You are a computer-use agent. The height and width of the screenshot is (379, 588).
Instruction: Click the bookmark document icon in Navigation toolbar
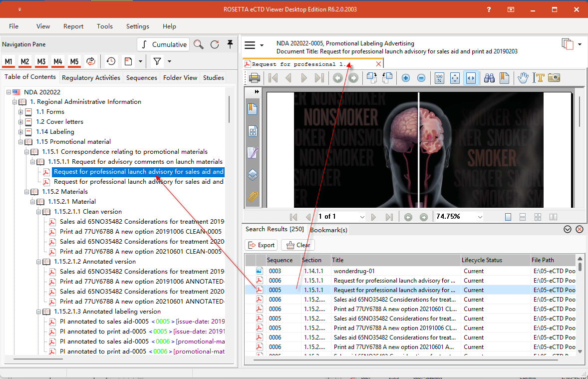128,61
